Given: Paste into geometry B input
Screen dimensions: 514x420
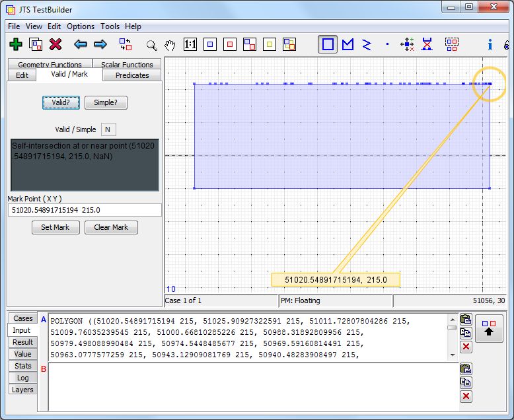Looking at the screenshot, I should pos(466,368).
